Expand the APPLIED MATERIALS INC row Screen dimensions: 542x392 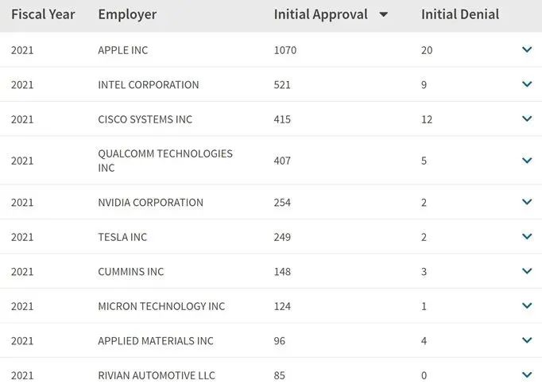[526, 340]
